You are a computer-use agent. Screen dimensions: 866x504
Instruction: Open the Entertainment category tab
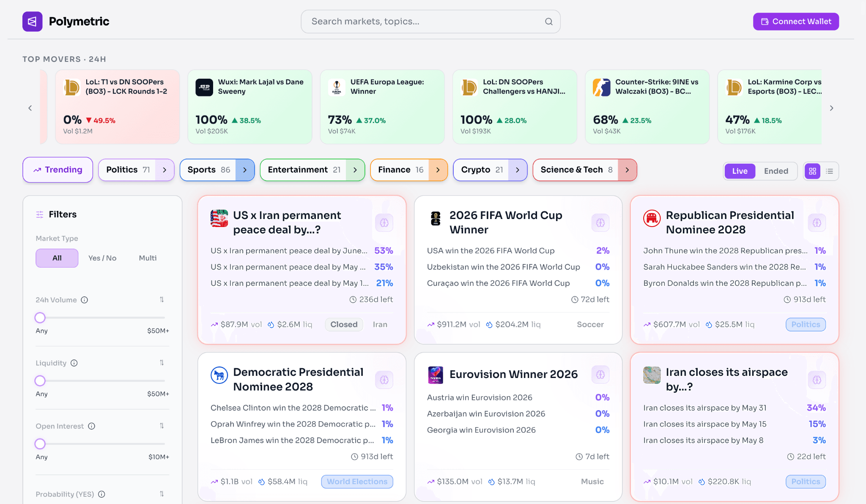point(303,170)
